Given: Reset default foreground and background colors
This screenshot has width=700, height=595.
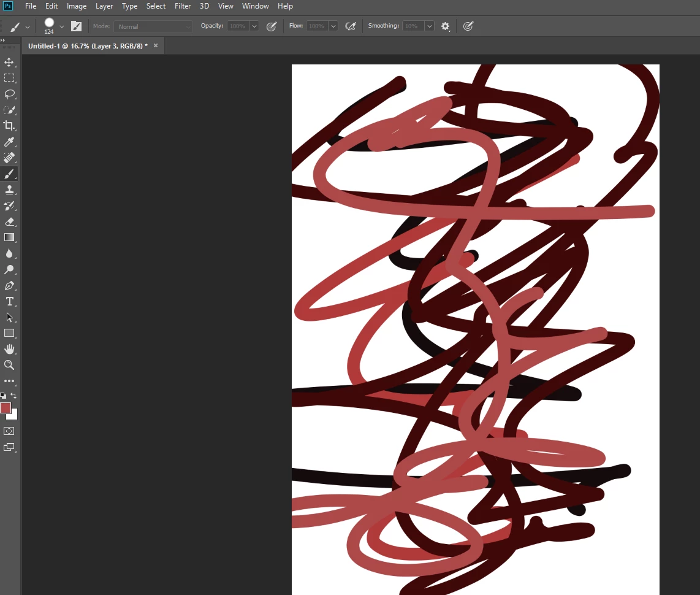Looking at the screenshot, I should tap(3, 395).
